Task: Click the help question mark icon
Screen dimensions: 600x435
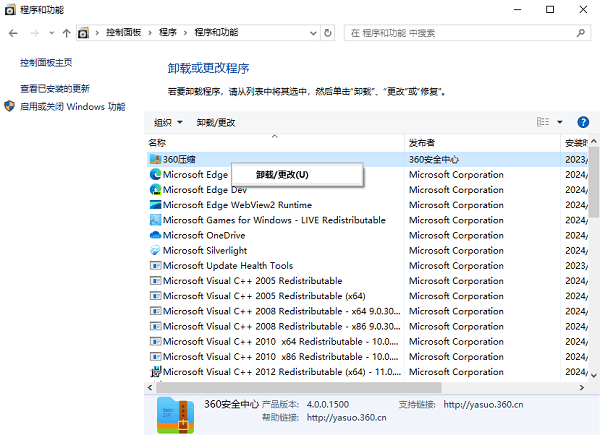Action: tap(583, 122)
